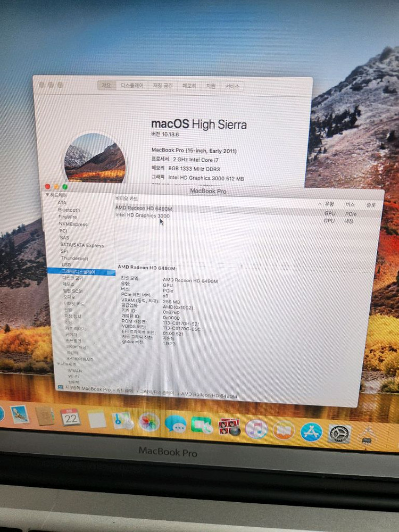The width and height of the screenshot is (399, 532).
Task: Select ATA in the hardware sidebar
Action: point(62,203)
